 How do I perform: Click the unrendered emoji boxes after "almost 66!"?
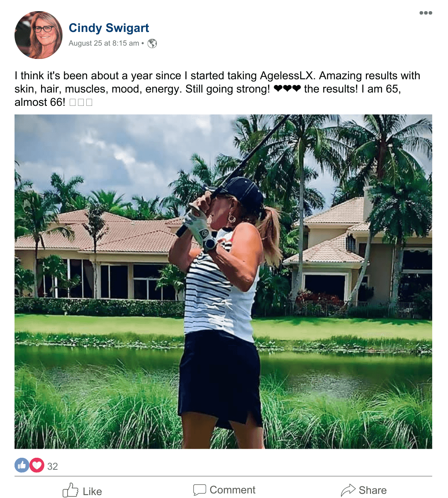coord(81,102)
